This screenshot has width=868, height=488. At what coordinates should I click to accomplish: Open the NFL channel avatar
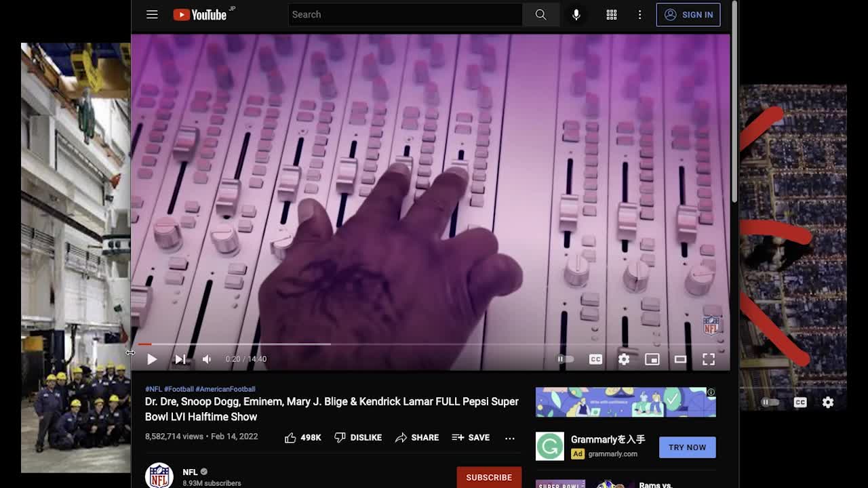click(159, 476)
